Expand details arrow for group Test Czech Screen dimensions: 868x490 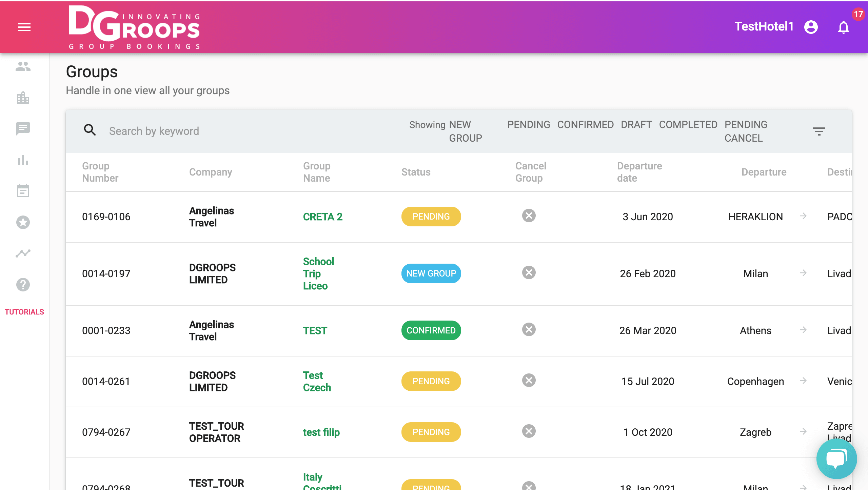click(803, 381)
